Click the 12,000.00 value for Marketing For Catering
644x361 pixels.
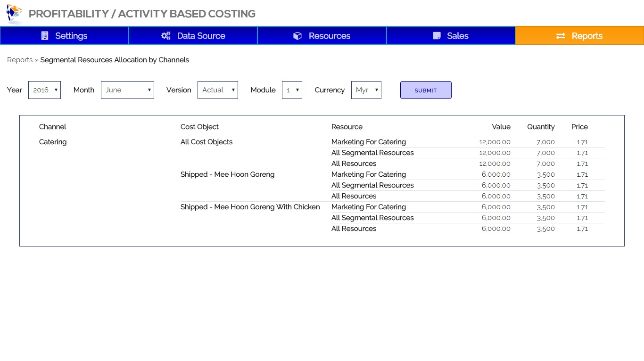coord(495,142)
